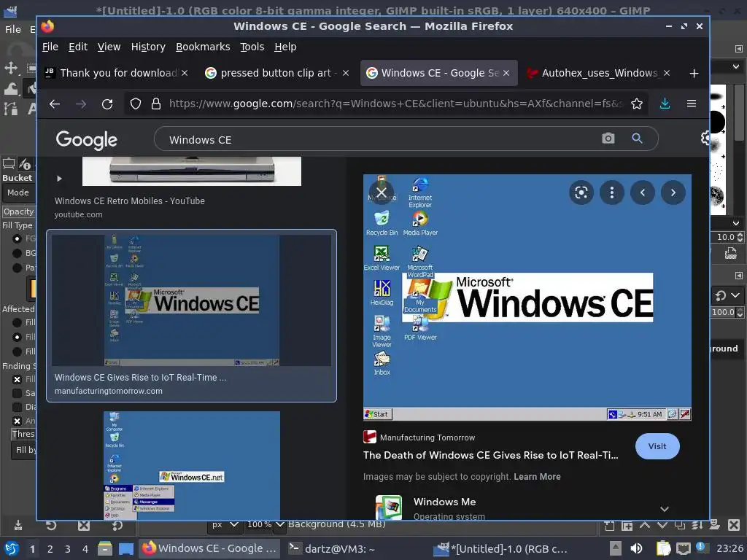
Task: Select FG color fill radio button
Action: 18,239
